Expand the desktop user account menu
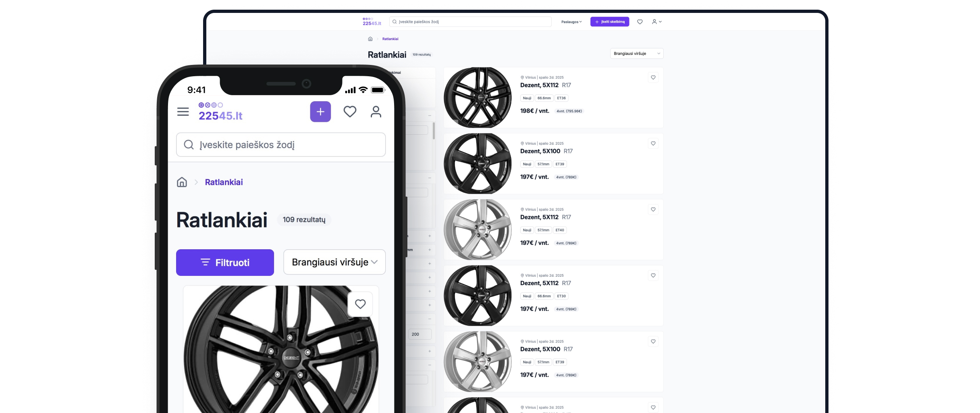The height and width of the screenshot is (413, 980). point(656,22)
